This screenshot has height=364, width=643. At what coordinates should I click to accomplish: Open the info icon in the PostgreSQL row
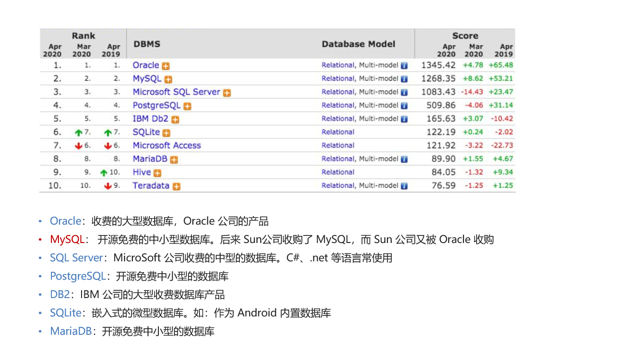click(404, 106)
